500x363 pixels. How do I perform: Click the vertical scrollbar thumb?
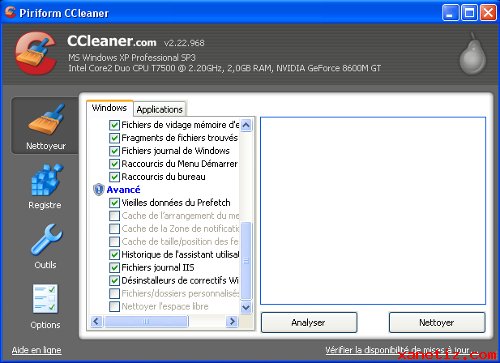[246, 261]
